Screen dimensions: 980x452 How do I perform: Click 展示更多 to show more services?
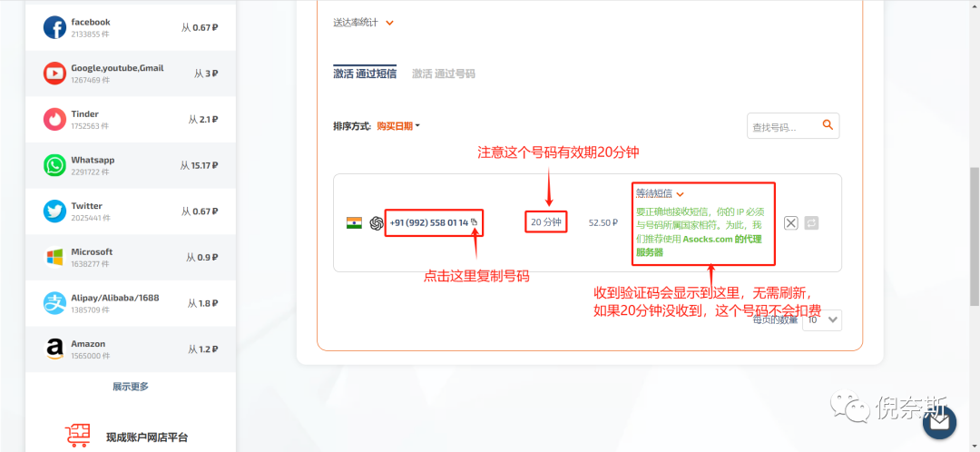pyautogui.click(x=131, y=387)
